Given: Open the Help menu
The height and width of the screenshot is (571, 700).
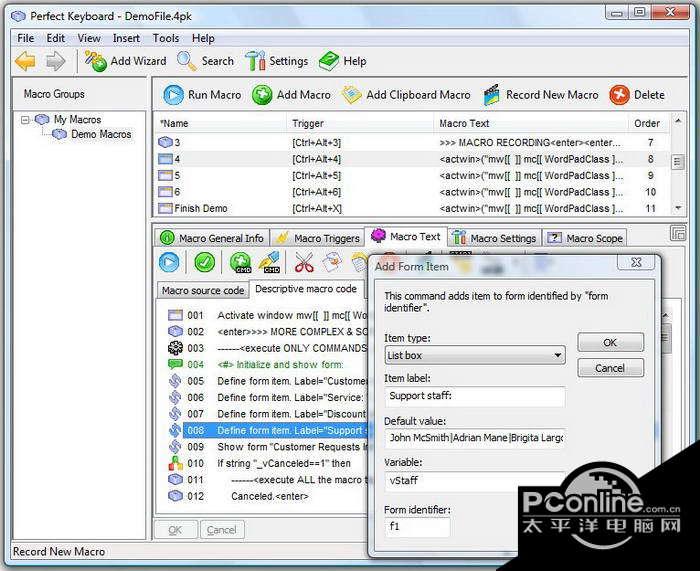Looking at the screenshot, I should (203, 38).
